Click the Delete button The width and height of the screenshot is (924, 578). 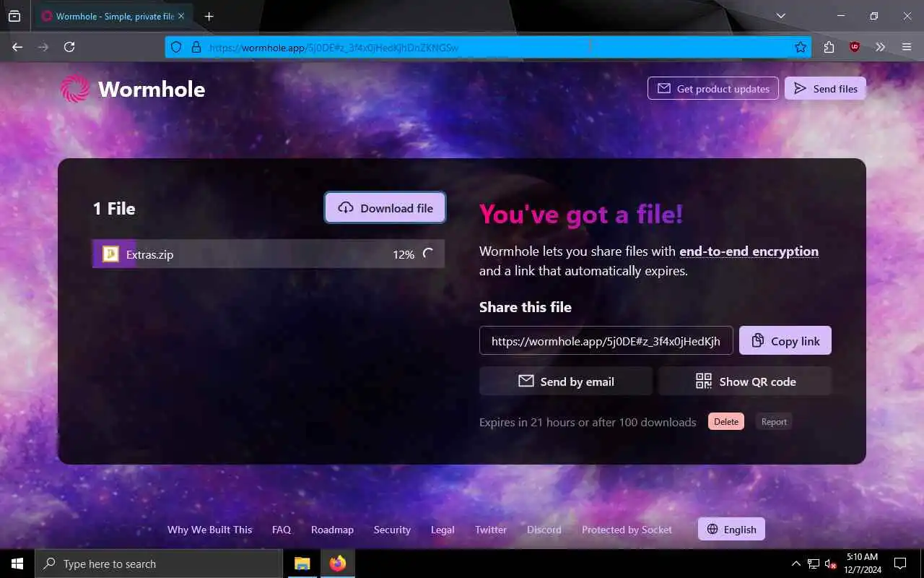click(726, 422)
